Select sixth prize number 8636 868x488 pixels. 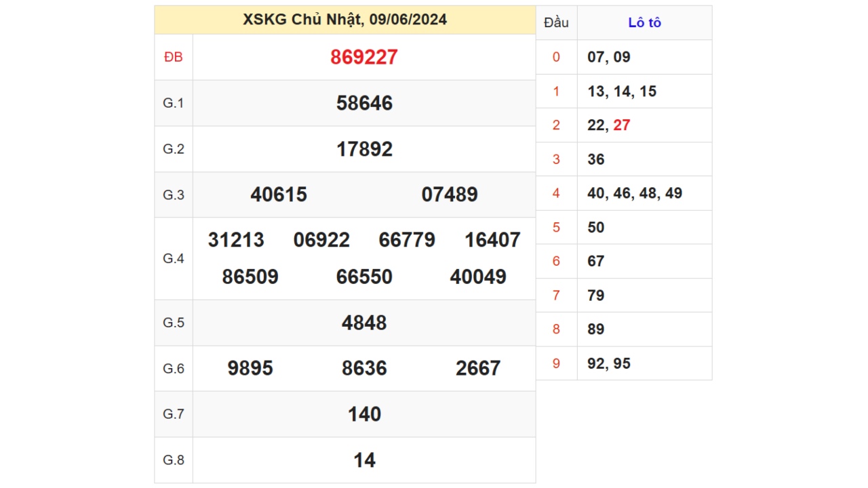pos(364,368)
